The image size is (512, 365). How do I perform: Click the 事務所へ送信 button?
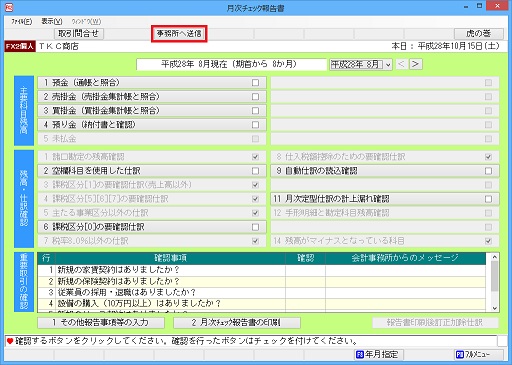point(179,34)
